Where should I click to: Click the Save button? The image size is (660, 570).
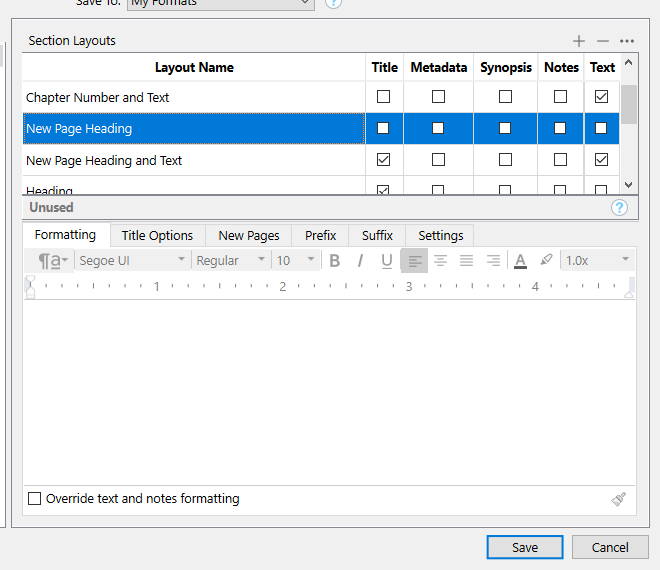525,547
